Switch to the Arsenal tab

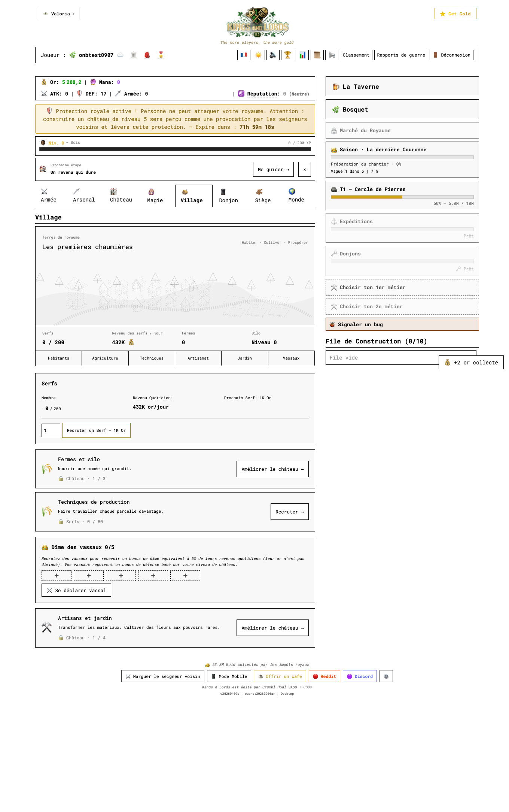pos(84,196)
